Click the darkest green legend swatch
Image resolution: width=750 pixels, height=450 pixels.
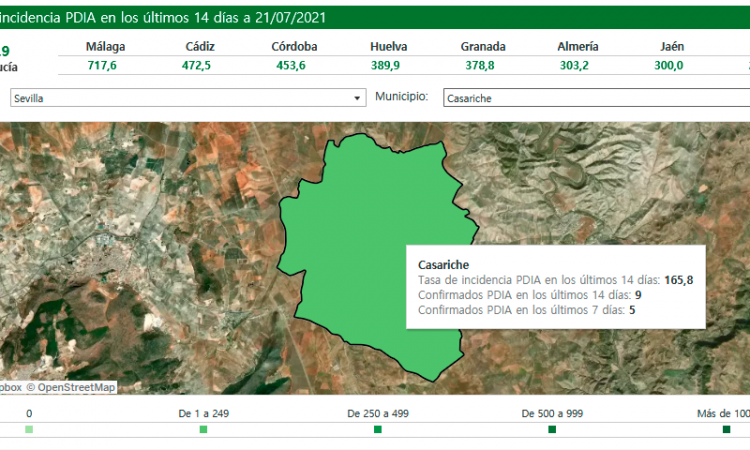point(726,429)
